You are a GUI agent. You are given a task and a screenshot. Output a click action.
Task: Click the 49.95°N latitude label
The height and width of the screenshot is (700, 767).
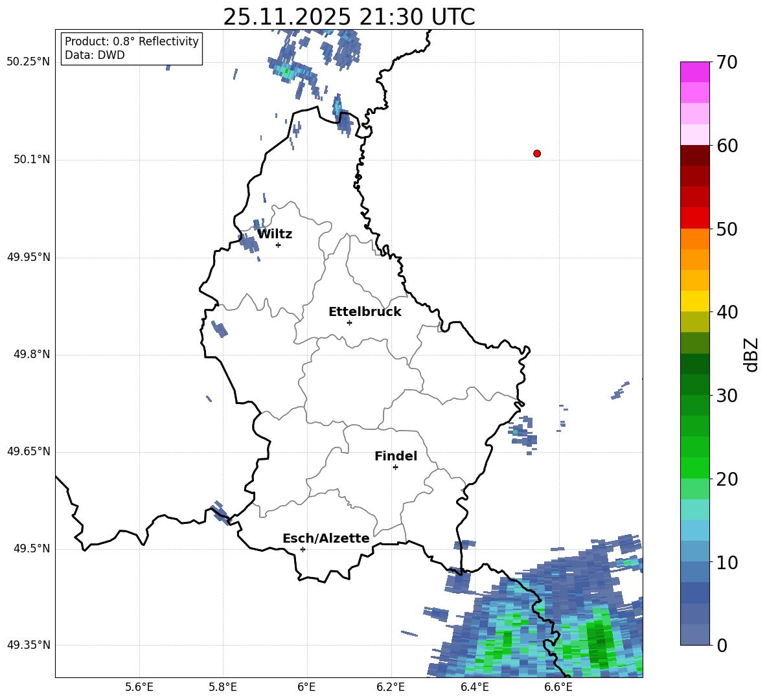click(29, 257)
